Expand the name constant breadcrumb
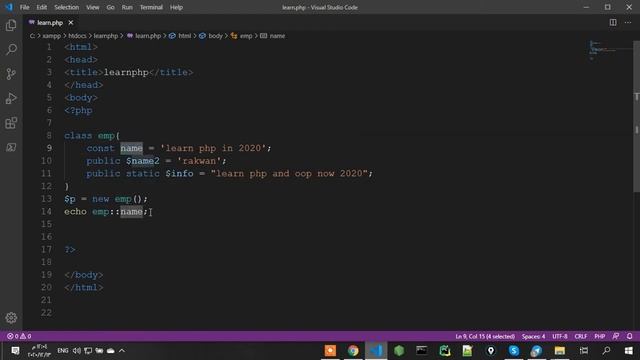Image resolution: width=640 pixels, height=360 pixels. pyautogui.click(x=273, y=36)
